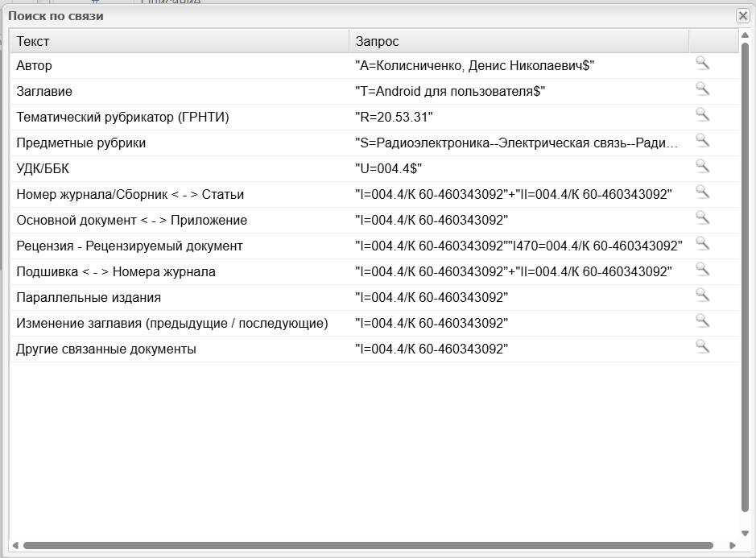Click scroll right arrow at bottom
Screen dimensions: 756x558
[730, 545]
